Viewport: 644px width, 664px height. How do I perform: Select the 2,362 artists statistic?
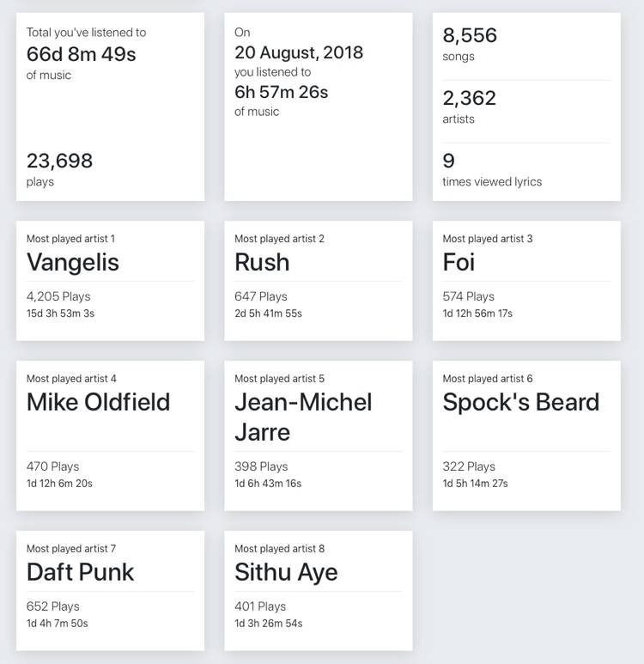pyautogui.click(x=470, y=107)
